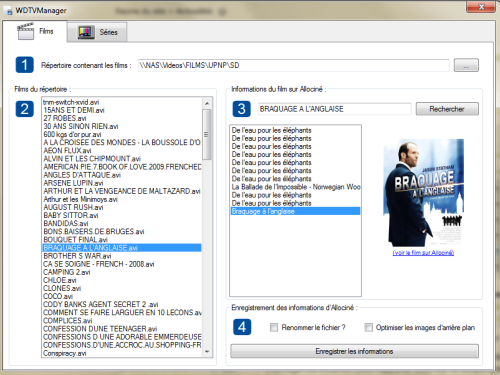Screen dimensions: 500x375
Task: Click the Séries TV color-bars icon
Action: tap(86, 32)
